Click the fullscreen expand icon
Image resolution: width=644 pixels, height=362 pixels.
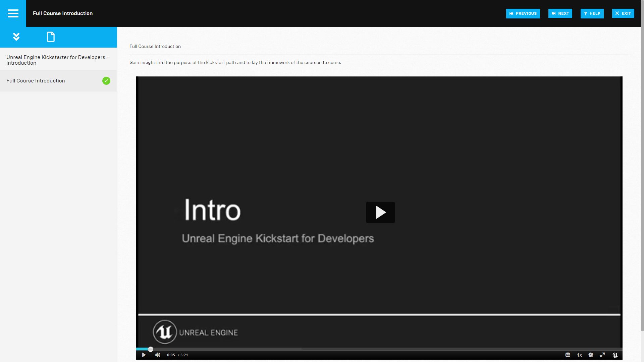point(602,355)
